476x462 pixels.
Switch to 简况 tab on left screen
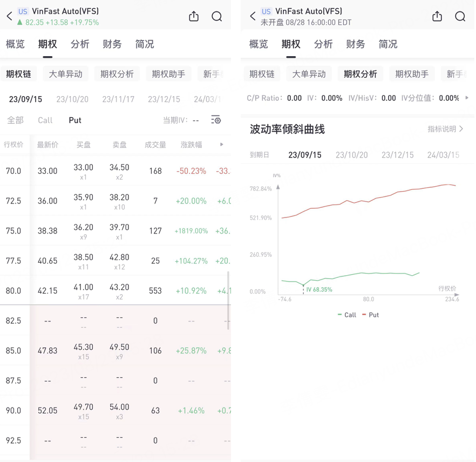click(x=145, y=44)
